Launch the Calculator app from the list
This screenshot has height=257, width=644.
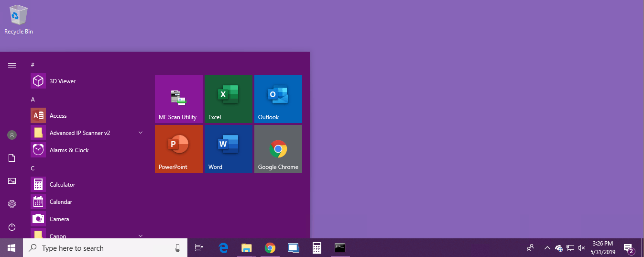point(88,185)
